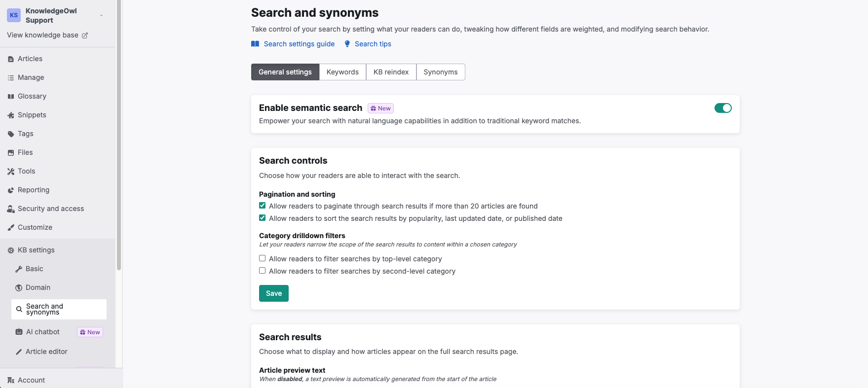Click the Tags icon
The image size is (868, 388).
pyautogui.click(x=11, y=134)
